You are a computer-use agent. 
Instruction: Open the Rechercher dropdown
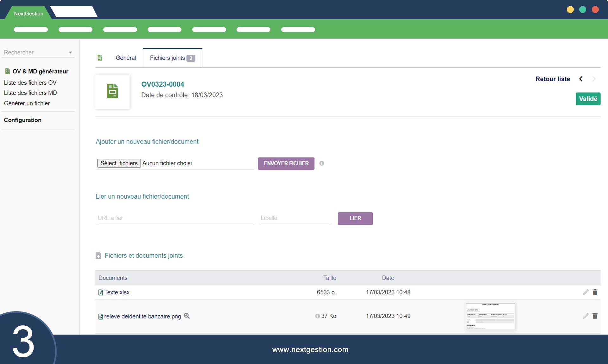[x=38, y=52]
